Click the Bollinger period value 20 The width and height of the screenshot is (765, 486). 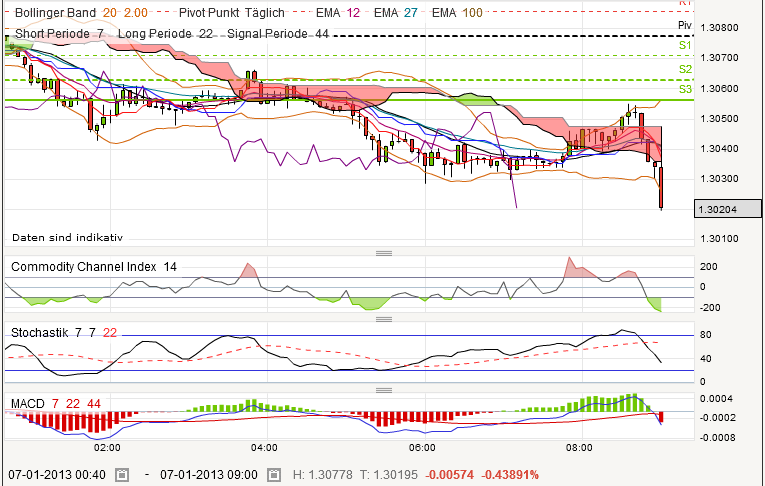coord(110,13)
